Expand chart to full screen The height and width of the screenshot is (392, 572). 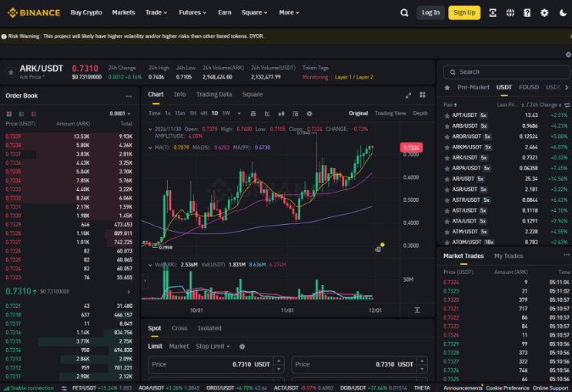[x=408, y=95]
